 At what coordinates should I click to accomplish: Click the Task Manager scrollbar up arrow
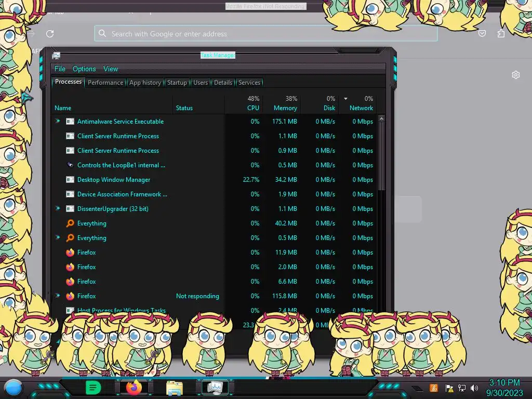[381, 119]
